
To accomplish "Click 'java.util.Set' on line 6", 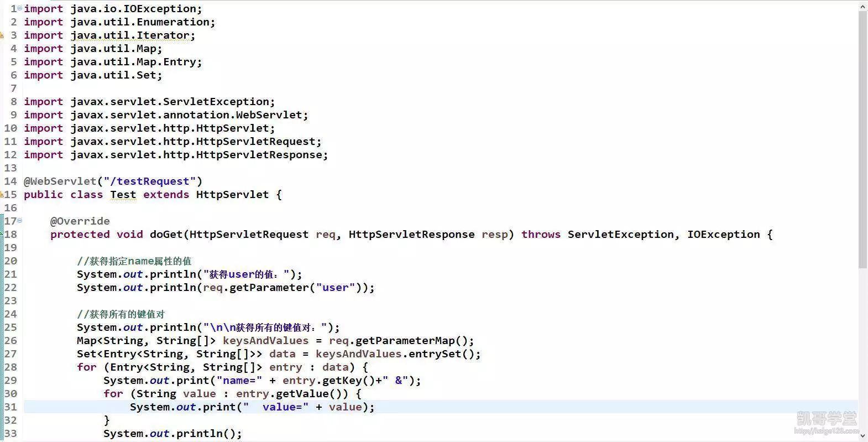I will pos(113,75).
